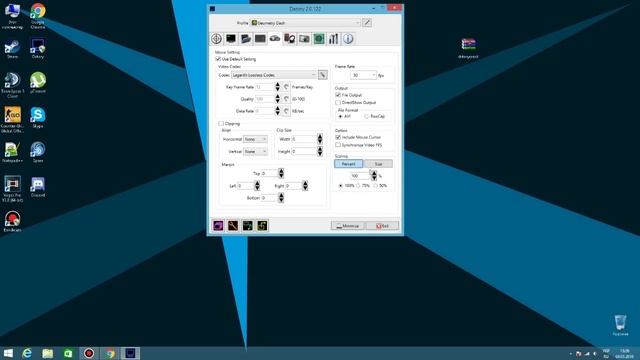Open File Explorer from taskbar
Image resolution: width=640 pixels, height=360 pixels.
(x=48, y=353)
